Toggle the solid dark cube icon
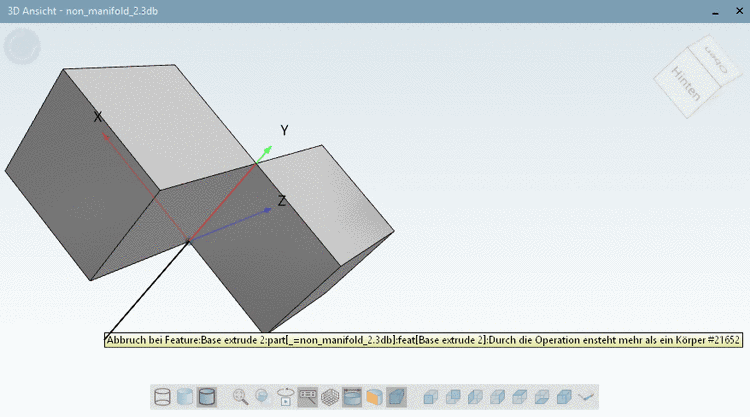 point(397,397)
